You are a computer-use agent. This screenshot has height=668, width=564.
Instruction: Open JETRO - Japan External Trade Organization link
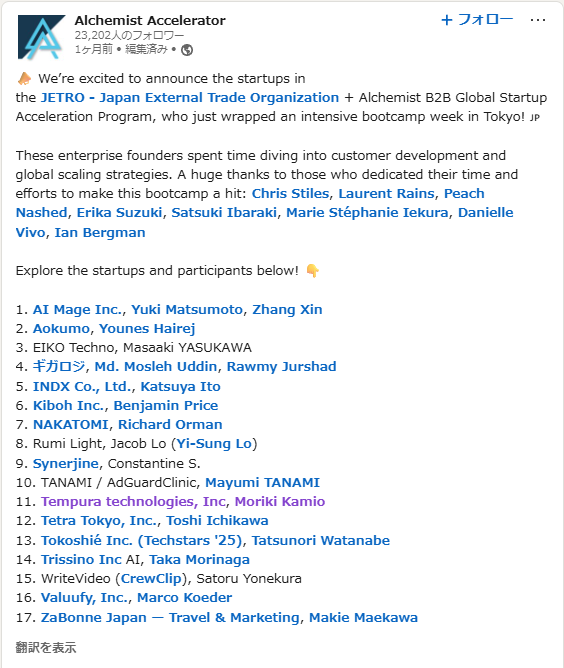(x=190, y=98)
